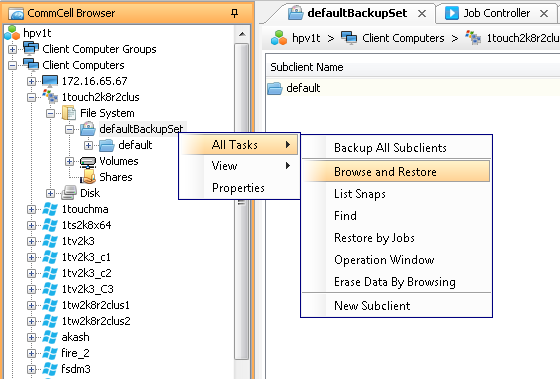
Task: Select New Subclient menu entry
Action: pyautogui.click(x=396, y=306)
